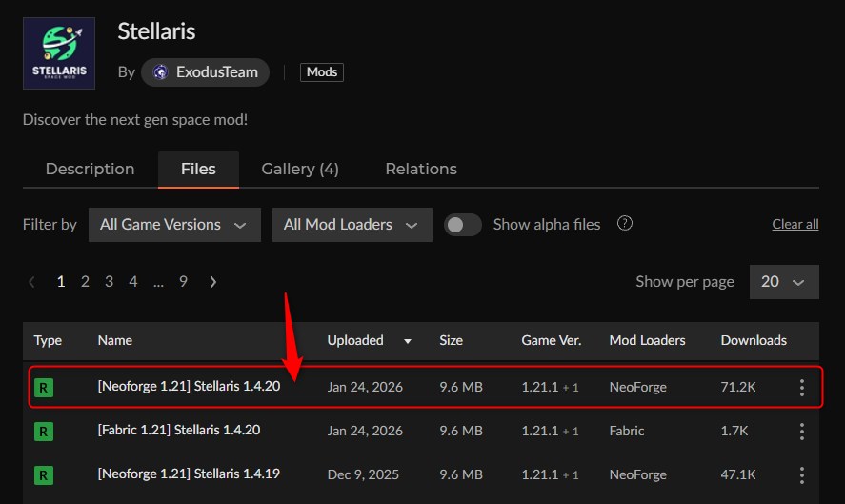This screenshot has width=845, height=504.
Task: Open the ExodusTeam author profile
Action: pos(205,72)
